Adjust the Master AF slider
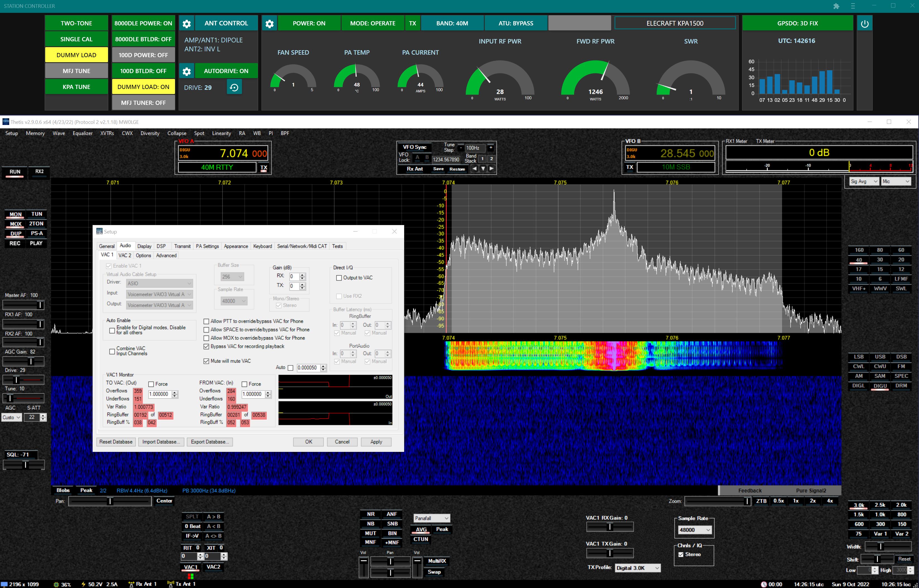The image size is (919, 588). point(23,305)
